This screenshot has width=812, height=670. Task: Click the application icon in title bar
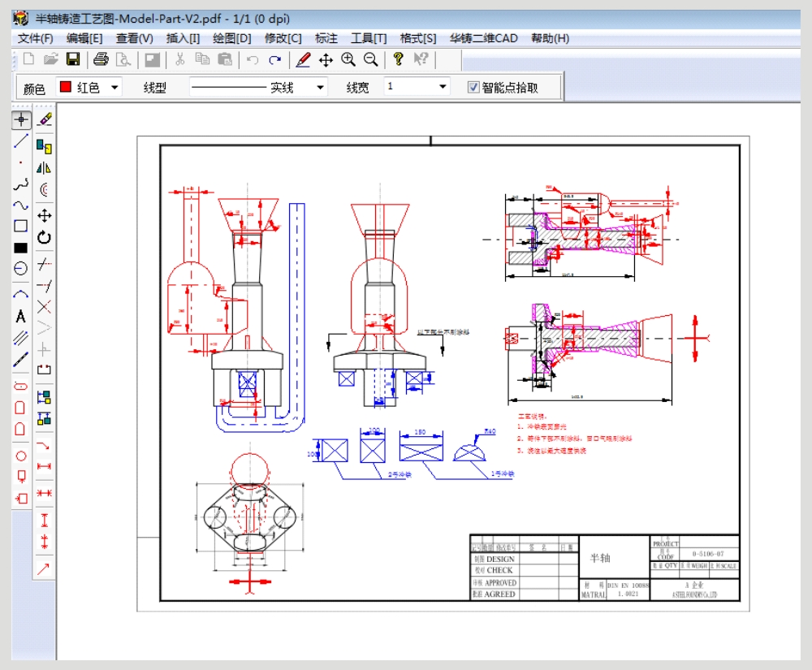point(21,19)
